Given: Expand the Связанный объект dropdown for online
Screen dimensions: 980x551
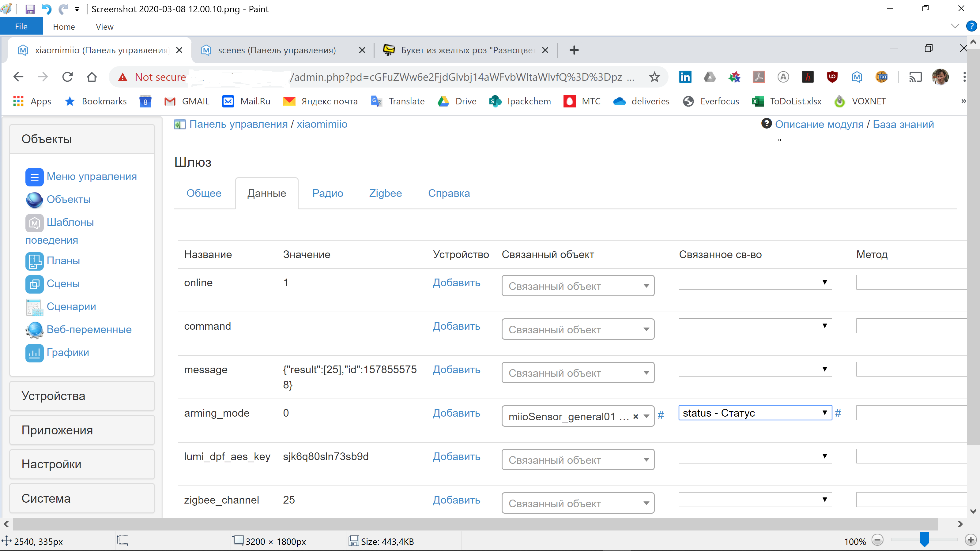Looking at the screenshot, I should pos(577,286).
